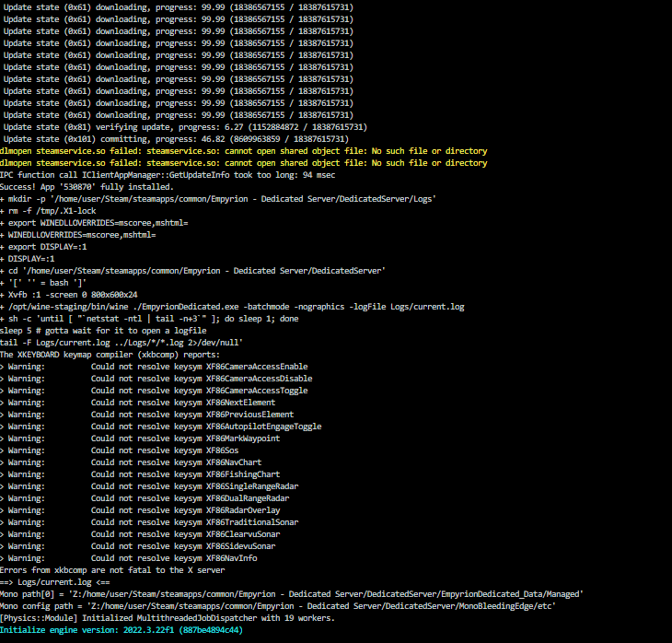Click the 'committing, progress: 46.82' line
The height and width of the screenshot is (643, 672).
point(176,139)
